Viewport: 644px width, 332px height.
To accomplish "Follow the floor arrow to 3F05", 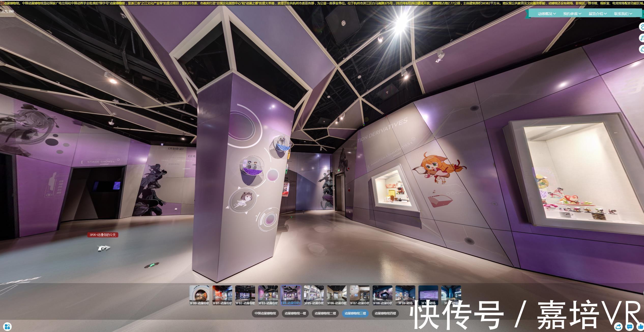I will (x=104, y=248).
